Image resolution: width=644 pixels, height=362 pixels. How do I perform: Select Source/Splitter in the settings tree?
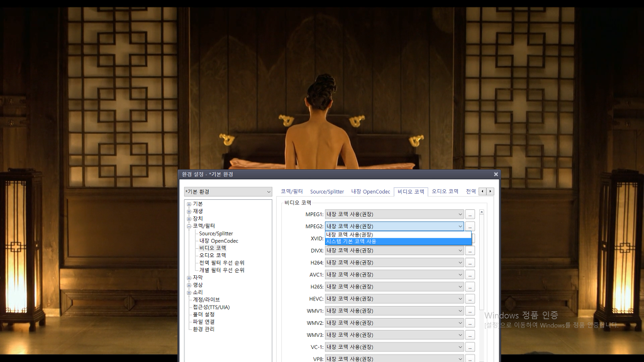pos(216,234)
